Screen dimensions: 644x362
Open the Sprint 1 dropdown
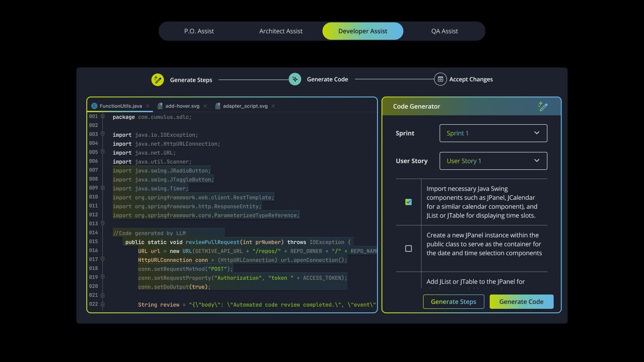pyautogui.click(x=493, y=133)
